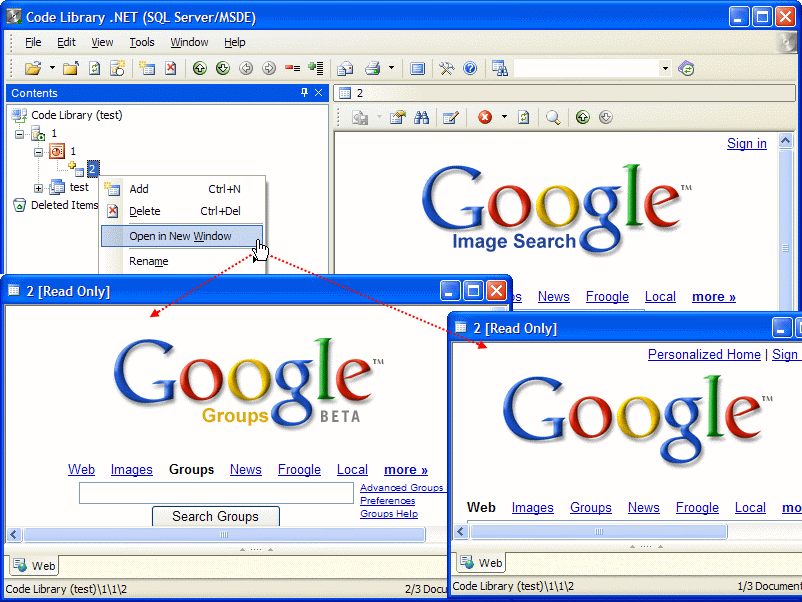The width and height of the screenshot is (802, 602).
Task: Choose Delete from the context menu
Action: [x=182, y=211]
